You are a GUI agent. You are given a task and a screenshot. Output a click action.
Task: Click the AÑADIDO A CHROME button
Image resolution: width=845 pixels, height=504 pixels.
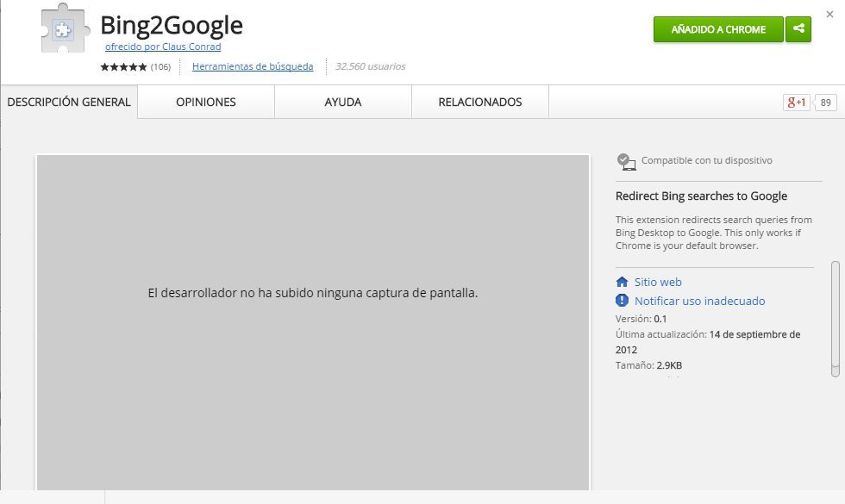[x=718, y=29]
